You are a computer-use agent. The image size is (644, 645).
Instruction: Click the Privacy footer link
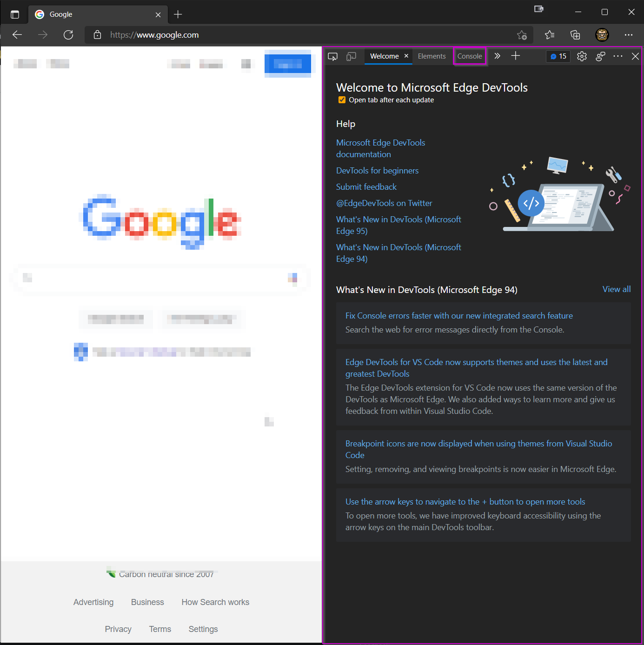(x=118, y=629)
